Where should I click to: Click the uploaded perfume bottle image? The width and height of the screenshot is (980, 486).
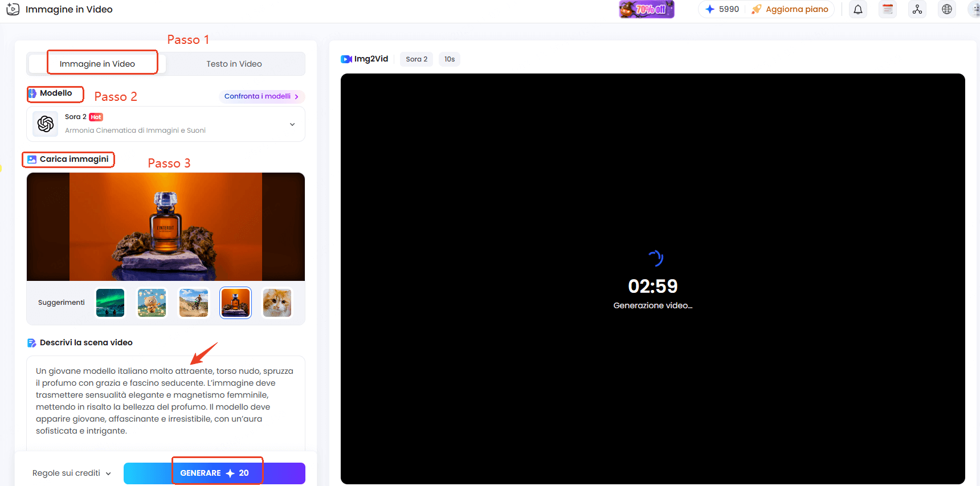point(166,227)
